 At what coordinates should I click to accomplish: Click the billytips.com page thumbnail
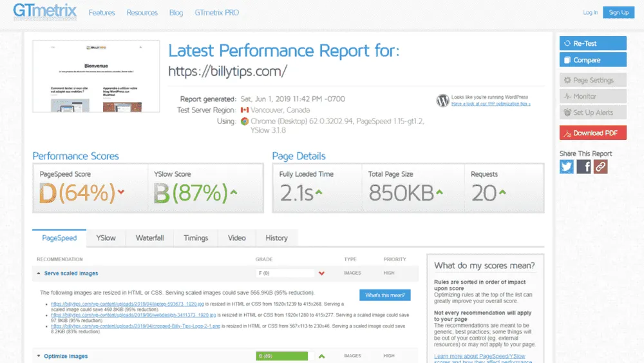(96, 76)
